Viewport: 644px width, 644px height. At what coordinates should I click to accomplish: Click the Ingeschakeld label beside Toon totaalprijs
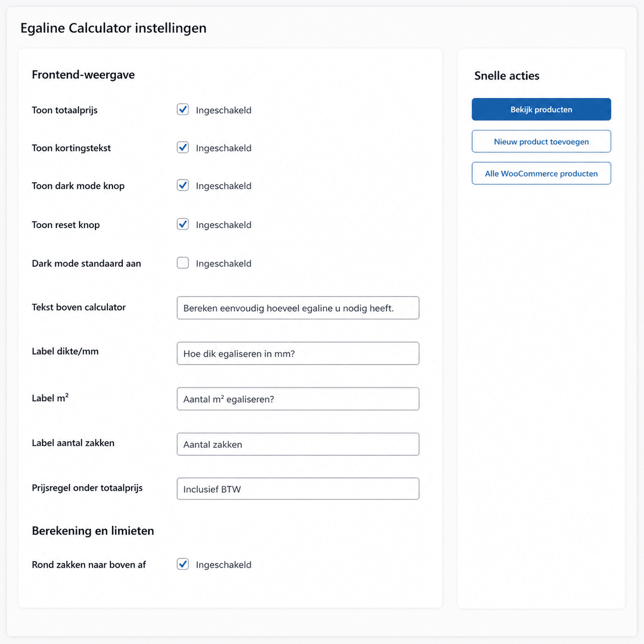tap(223, 110)
